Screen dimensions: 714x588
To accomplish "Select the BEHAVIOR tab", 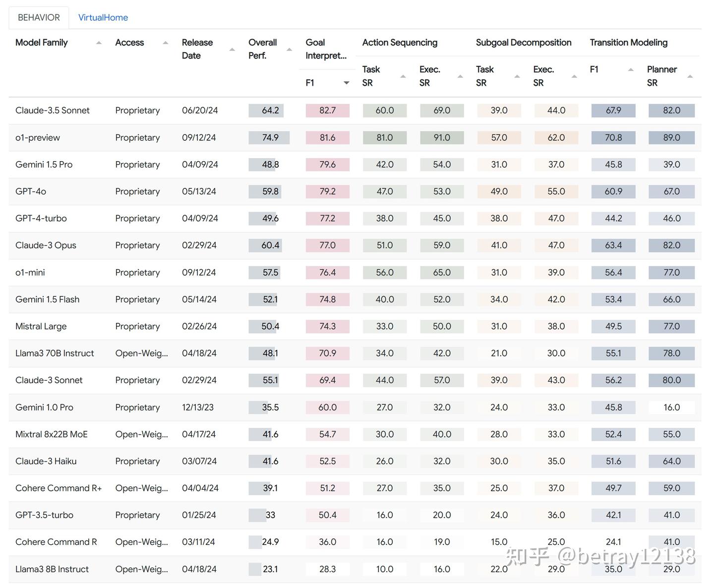I will click(x=38, y=17).
